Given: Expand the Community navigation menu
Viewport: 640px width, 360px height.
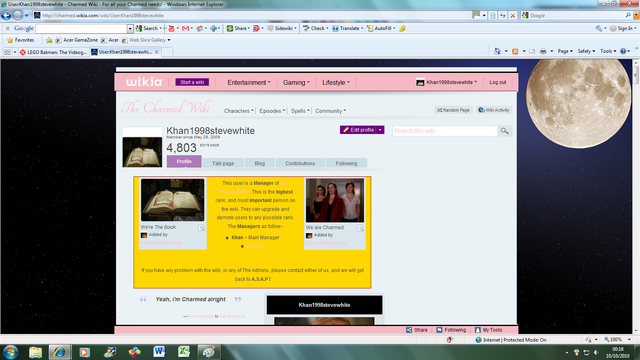Looking at the screenshot, I should point(331,111).
